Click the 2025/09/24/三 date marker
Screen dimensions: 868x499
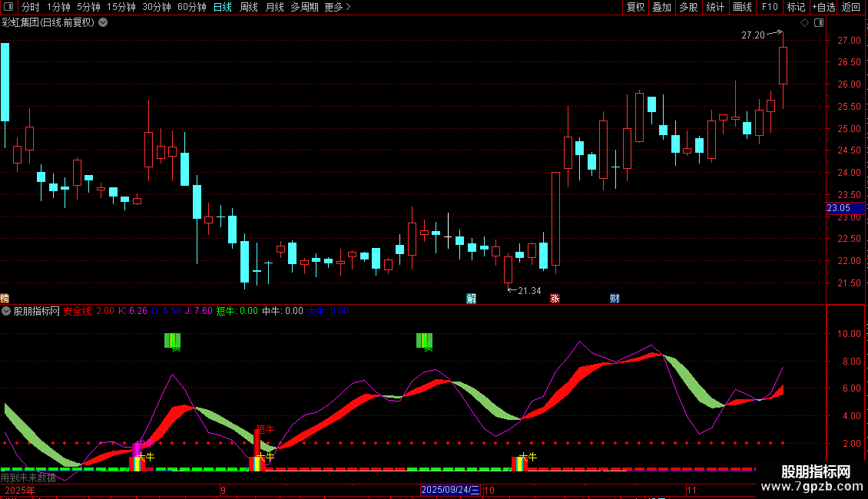point(450,490)
